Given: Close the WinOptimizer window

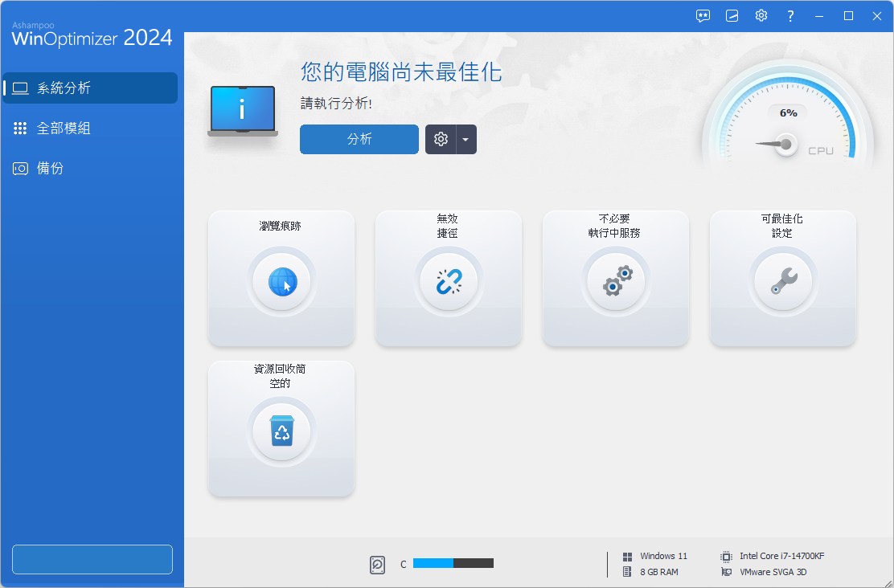Looking at the screenshot, I should point(877,16).
